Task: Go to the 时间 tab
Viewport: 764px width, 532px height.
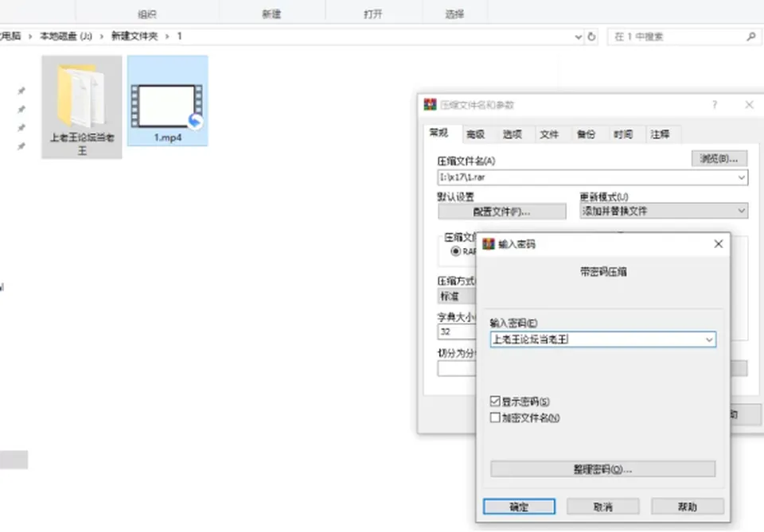Action: (622, 134)
